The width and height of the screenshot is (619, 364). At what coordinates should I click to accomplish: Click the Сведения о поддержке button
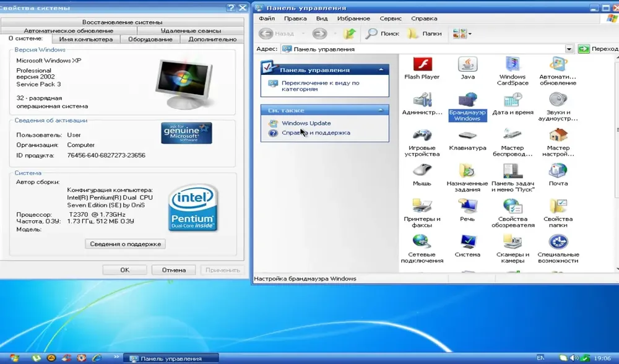pyautogui.click(x=125, y=244)
